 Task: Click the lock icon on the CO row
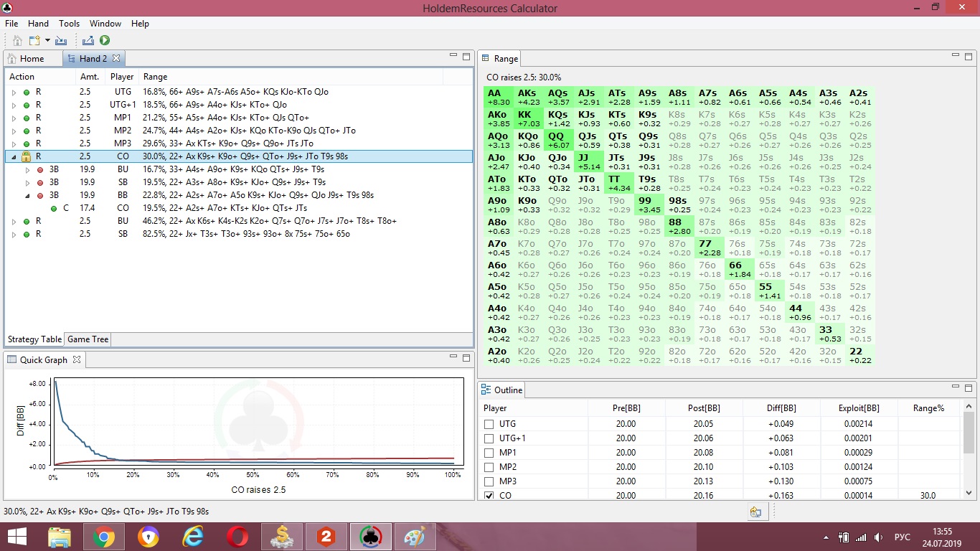[26, 156]
